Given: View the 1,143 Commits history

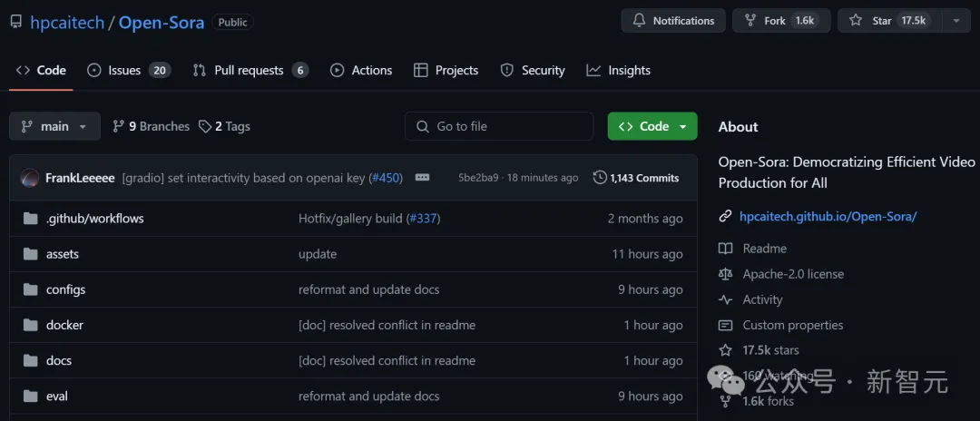Looking at the screenshot, I should click(635, 178).
